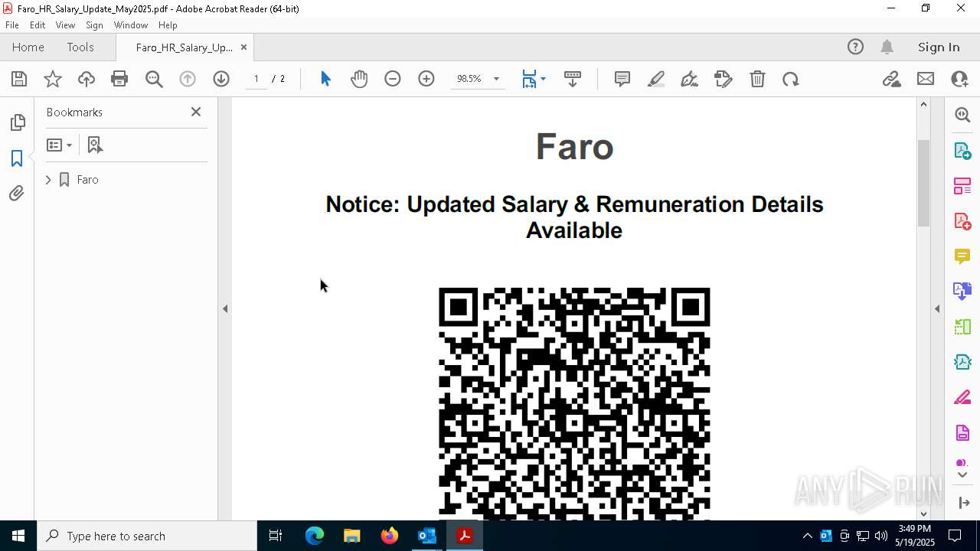
Task: Open the Edit menu
Action: pos(38,25)
